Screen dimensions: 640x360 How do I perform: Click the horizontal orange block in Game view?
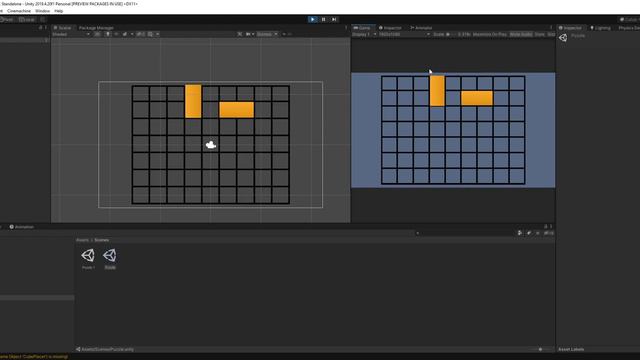pos(477,98)
